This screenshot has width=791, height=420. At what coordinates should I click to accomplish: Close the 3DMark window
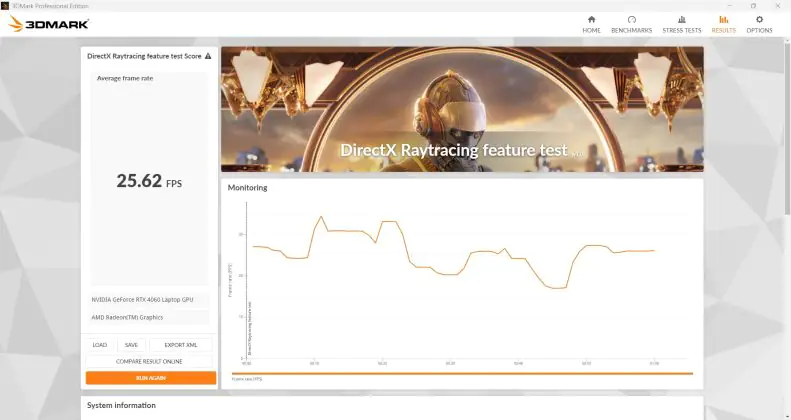click(777, 6)
